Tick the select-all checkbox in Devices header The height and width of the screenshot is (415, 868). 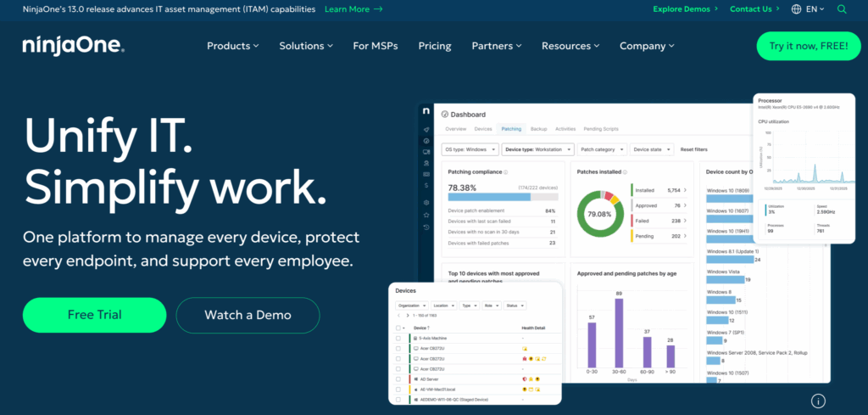coord(398,328)
